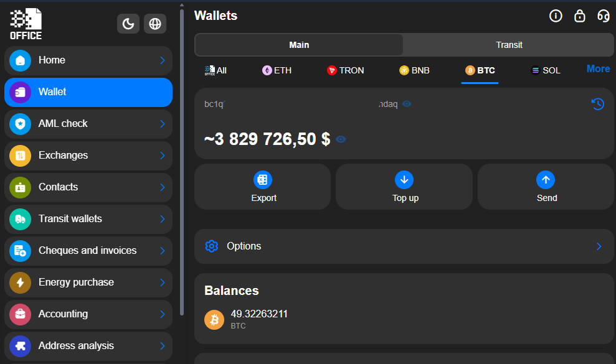The height and width of the screenshot is (364, 616).
Task: Click the Energy purchase lightning icon
Action: point(20,282)
